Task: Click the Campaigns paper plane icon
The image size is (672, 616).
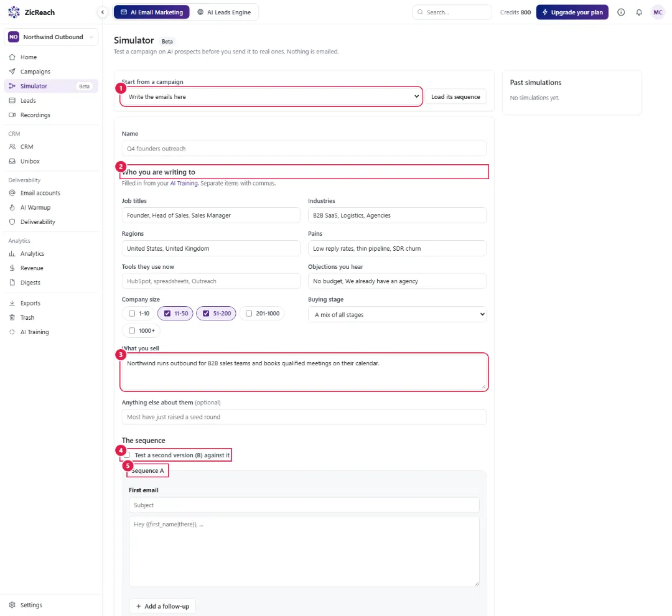Action: 12,72
